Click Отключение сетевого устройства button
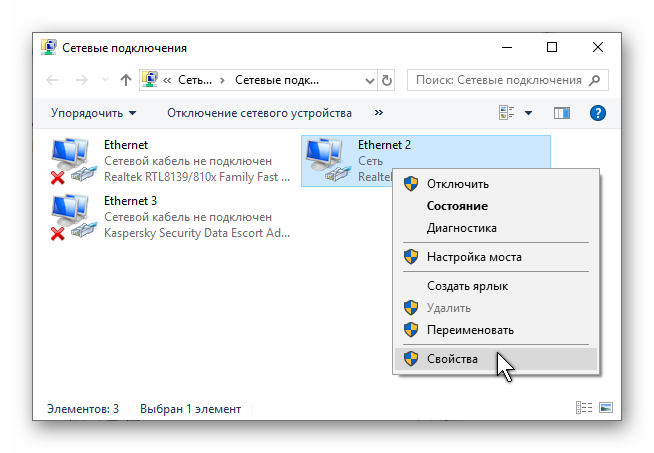This screenshot has height=453, width=654. (x=259, y=114)
